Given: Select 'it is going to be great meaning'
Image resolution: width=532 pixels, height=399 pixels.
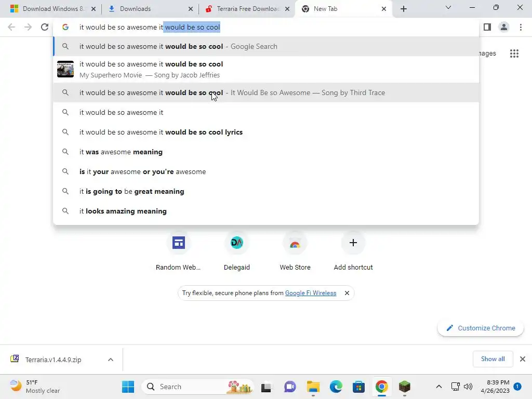Looking at the screenshot, I should pyautogui.click(x=266, y=191).
